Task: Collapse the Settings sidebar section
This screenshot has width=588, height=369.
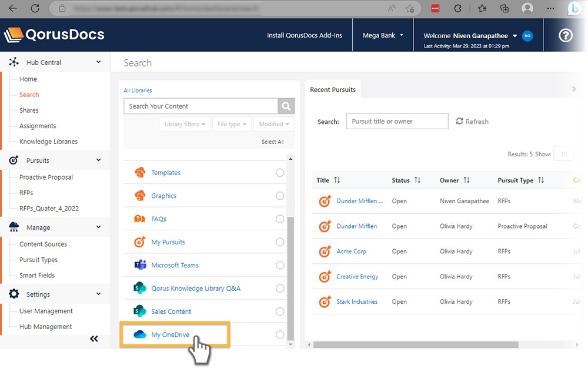Action: [98, 294]
